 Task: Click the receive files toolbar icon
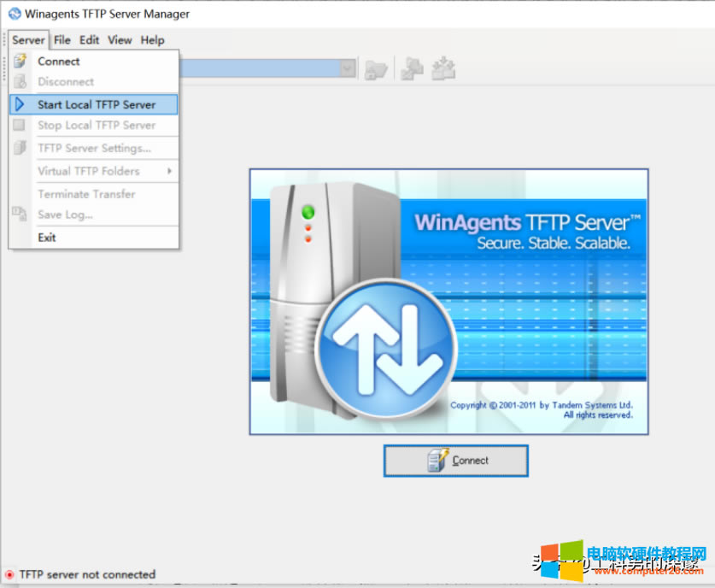[x=443, y=68]
